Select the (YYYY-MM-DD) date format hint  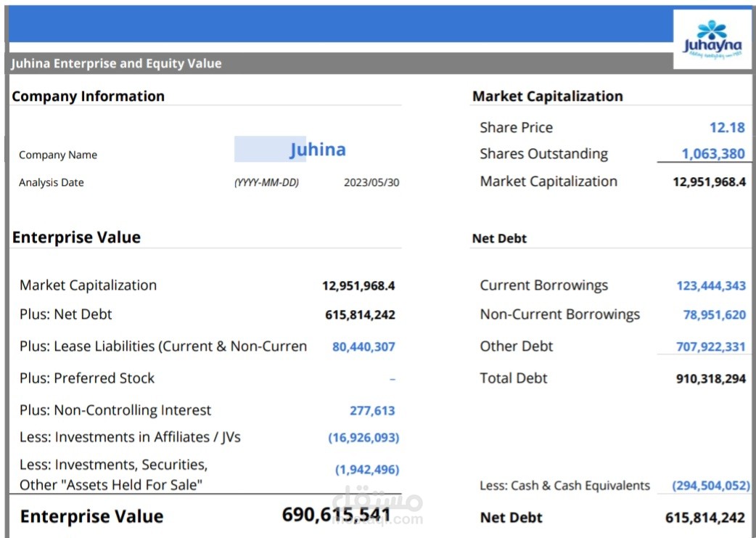point(266,183)
